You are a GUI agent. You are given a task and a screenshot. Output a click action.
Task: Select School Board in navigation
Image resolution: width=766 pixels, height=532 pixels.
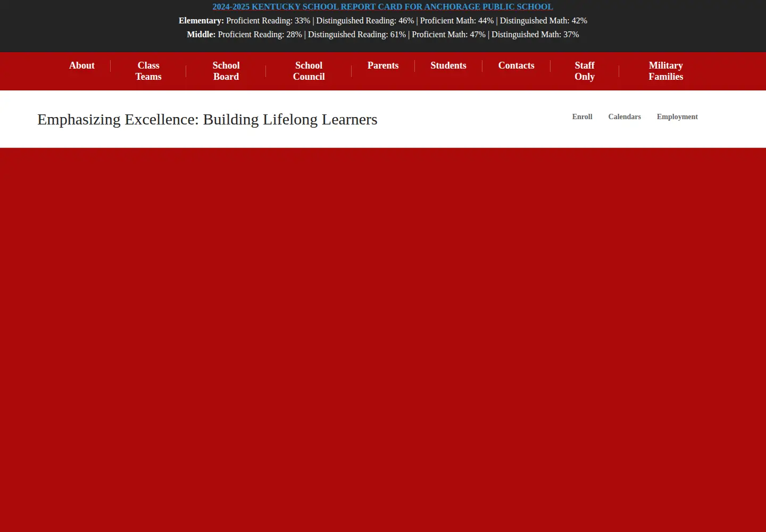(226, 71)
